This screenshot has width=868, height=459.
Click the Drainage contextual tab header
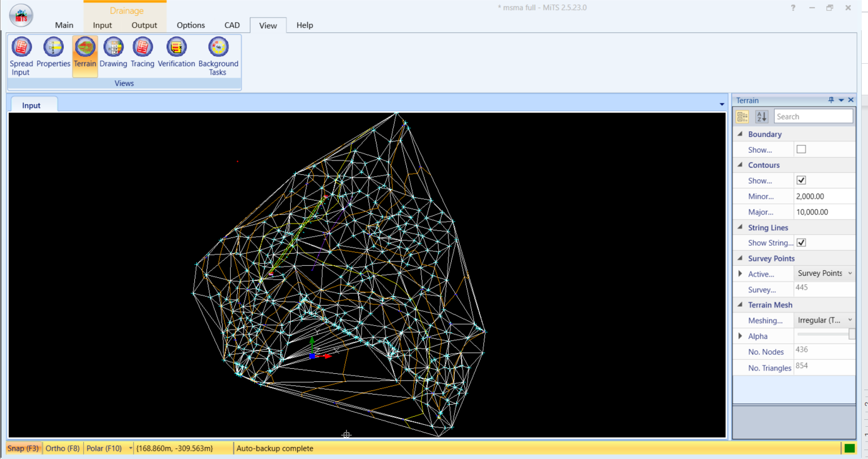(126, 11)
